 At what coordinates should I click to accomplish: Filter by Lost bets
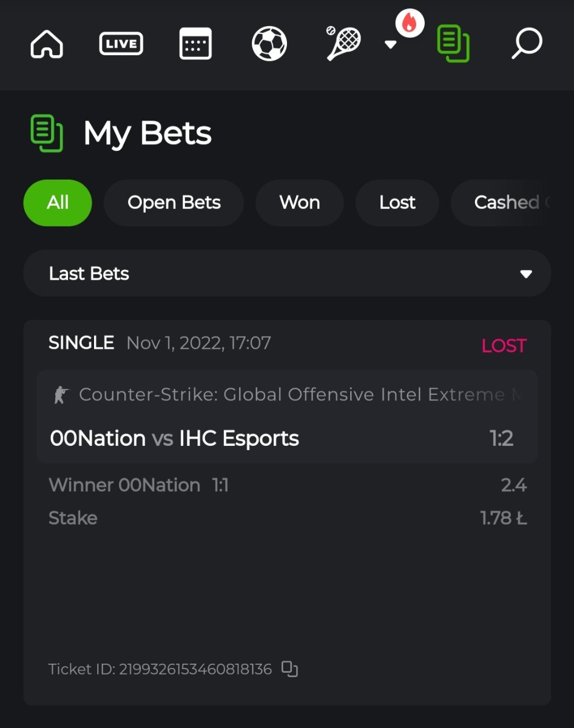[397, 203]
